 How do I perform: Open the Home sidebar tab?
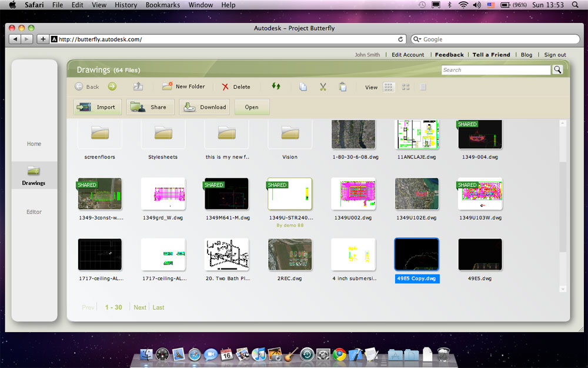pyautogui.click(x=34, y=144)
